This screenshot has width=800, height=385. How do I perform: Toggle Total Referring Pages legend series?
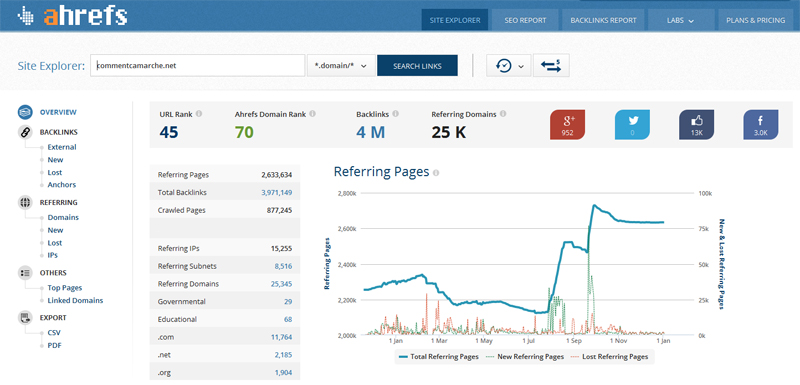[439, 356]
